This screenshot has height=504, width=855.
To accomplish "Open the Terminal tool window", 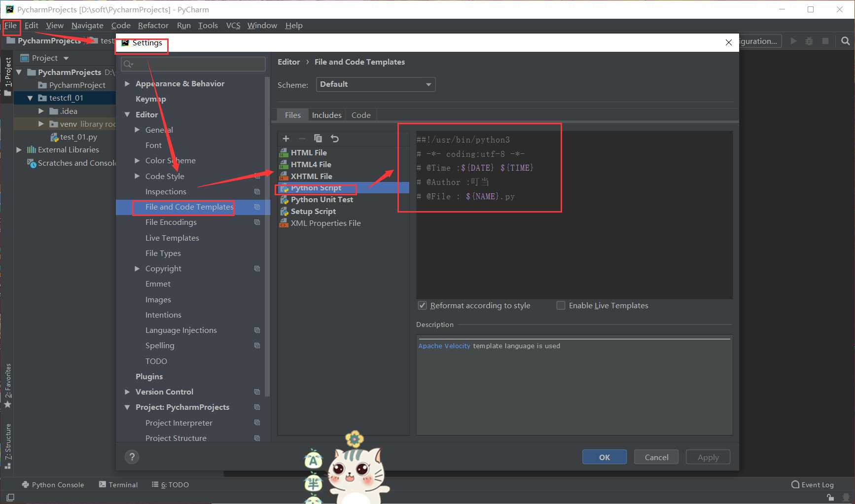I will pos(118,485).
